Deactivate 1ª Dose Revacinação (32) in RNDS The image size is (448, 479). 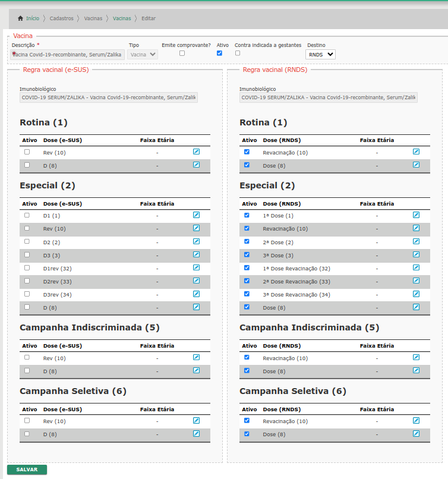247,267
